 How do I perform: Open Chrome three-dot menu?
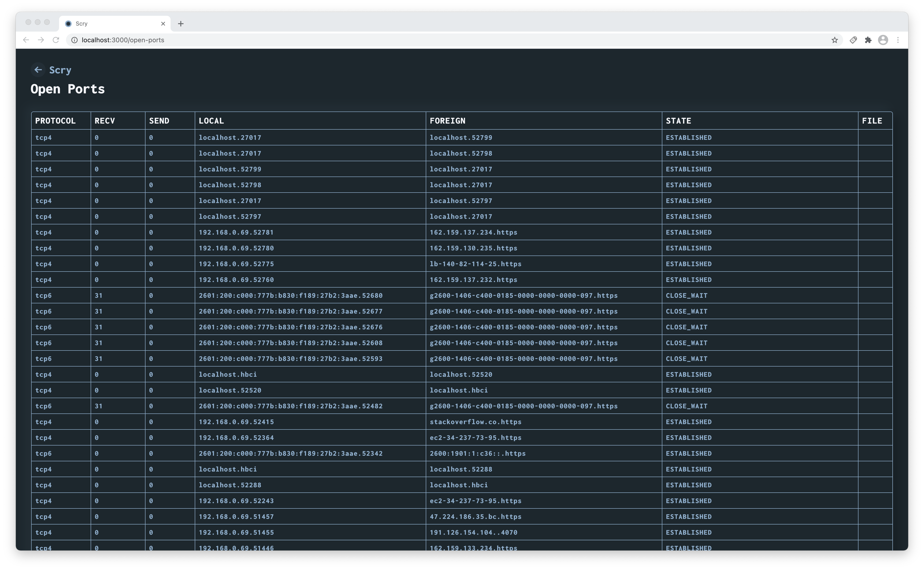[898, 40]
